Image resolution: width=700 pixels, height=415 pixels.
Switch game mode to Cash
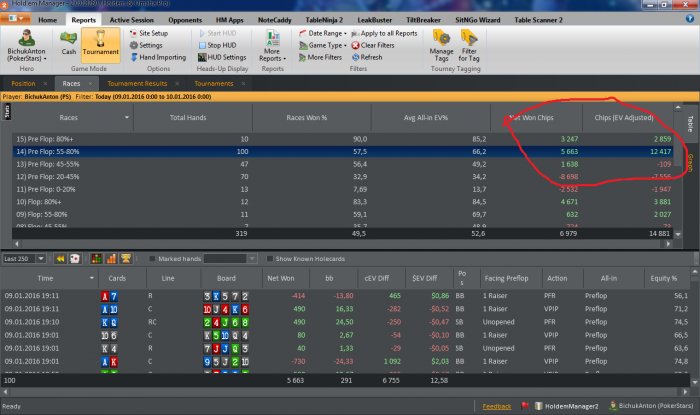tap(68, 43)
